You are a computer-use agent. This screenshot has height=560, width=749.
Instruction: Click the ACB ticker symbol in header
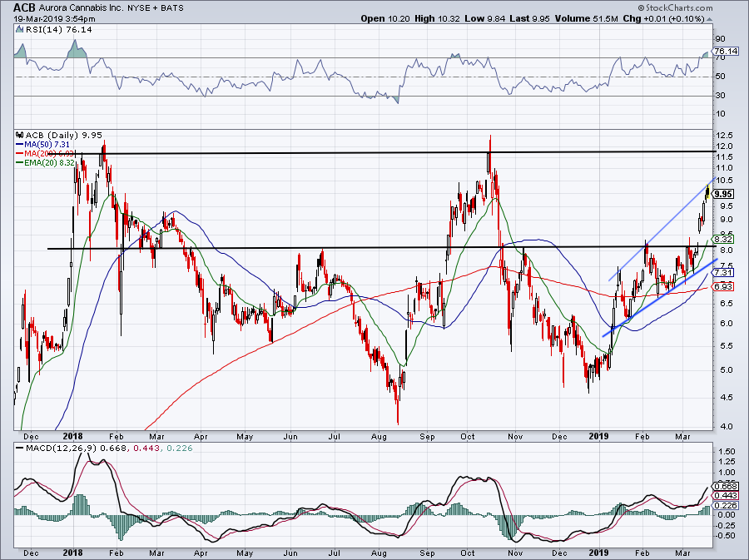pos(24,7)
